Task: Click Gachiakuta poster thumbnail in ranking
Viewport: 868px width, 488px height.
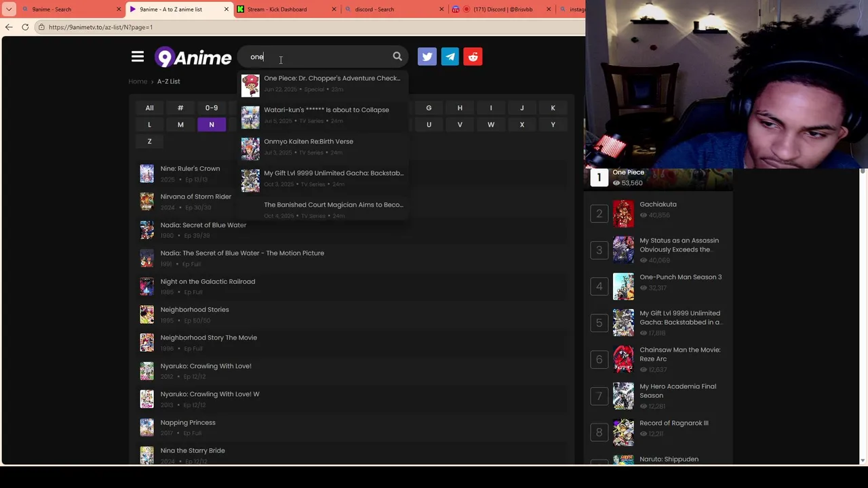Action: [623, 213]
